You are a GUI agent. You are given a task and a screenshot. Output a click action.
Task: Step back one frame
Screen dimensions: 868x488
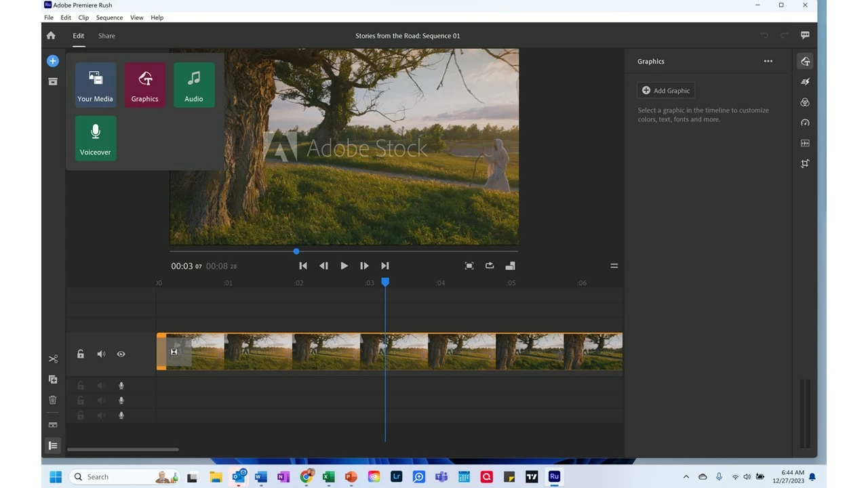pyautogui.click(x=323, y=266)
